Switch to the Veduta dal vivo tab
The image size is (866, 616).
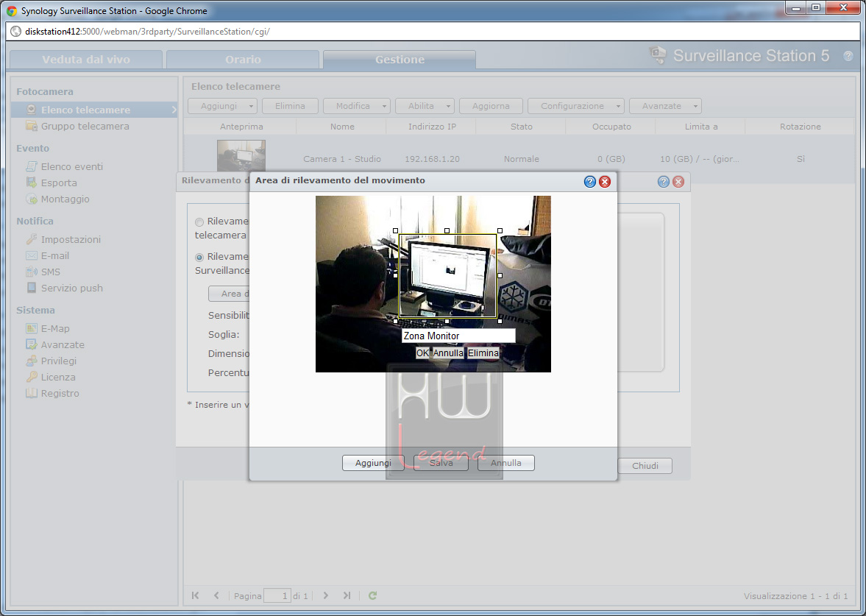point(86,60)
